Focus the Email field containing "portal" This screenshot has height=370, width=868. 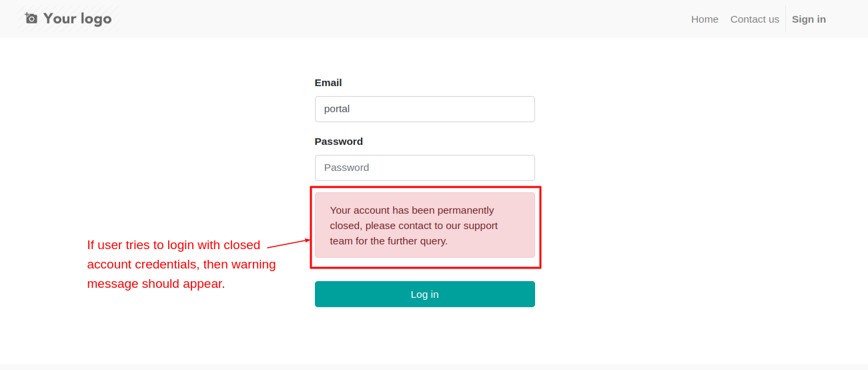(x=424, y=109)
